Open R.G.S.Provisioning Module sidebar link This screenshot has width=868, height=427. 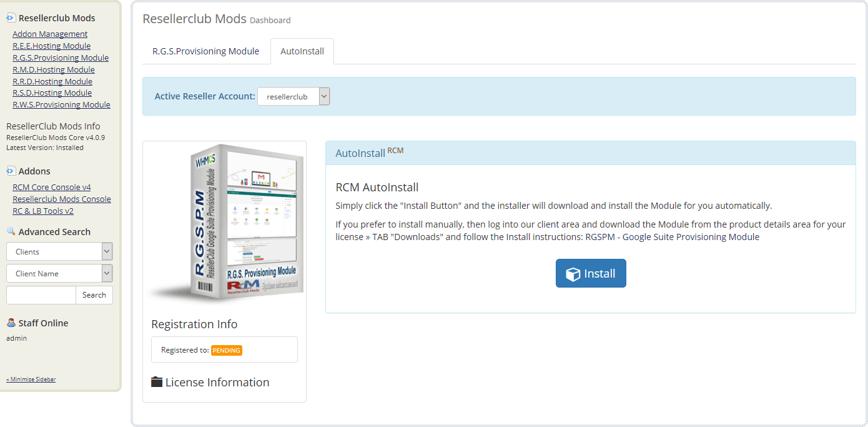(61, 58)
